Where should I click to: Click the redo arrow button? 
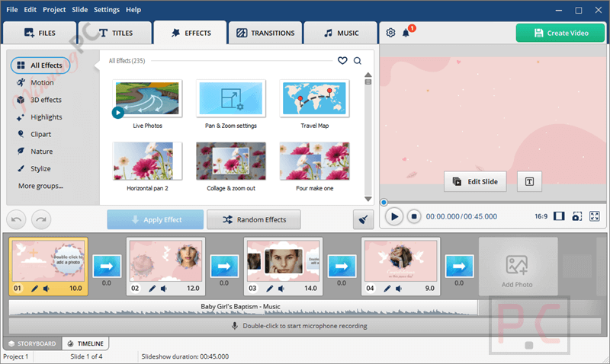tap(41, 219)
